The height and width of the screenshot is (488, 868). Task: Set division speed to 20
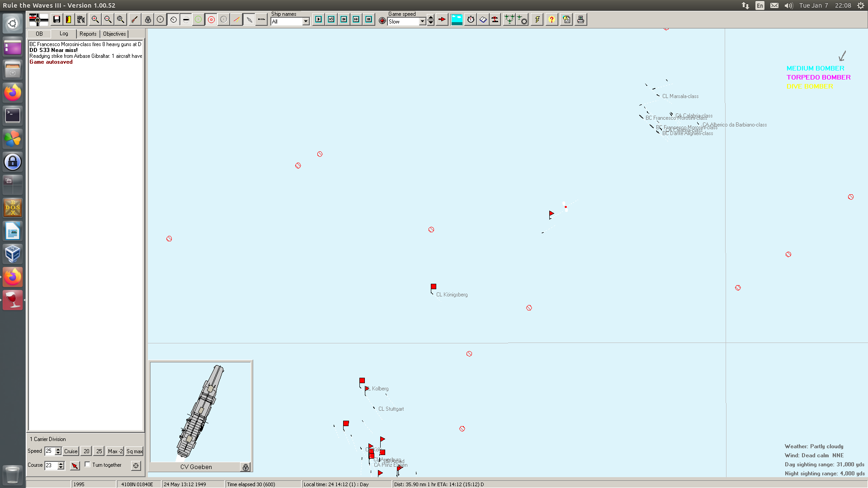(x=86, y=451)
